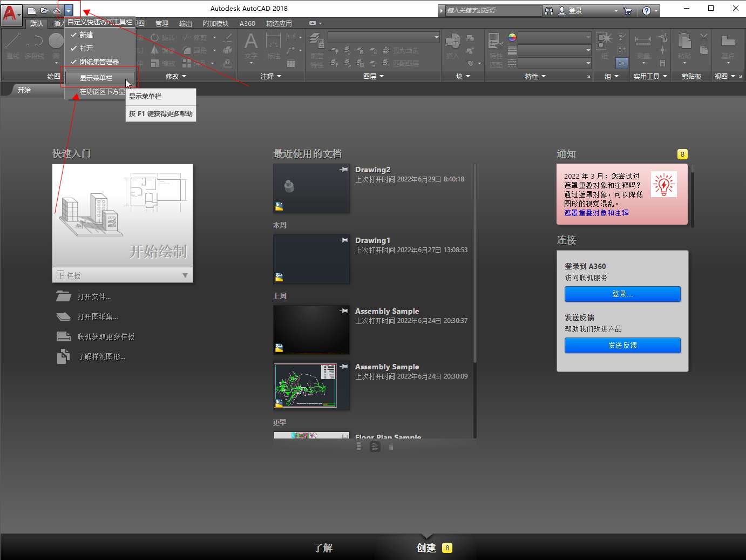Image resolution: width=746 pixels, height=560 pixels.
Task: Open the Quick Calculator icon in utilities
Action: click(663, 63)
